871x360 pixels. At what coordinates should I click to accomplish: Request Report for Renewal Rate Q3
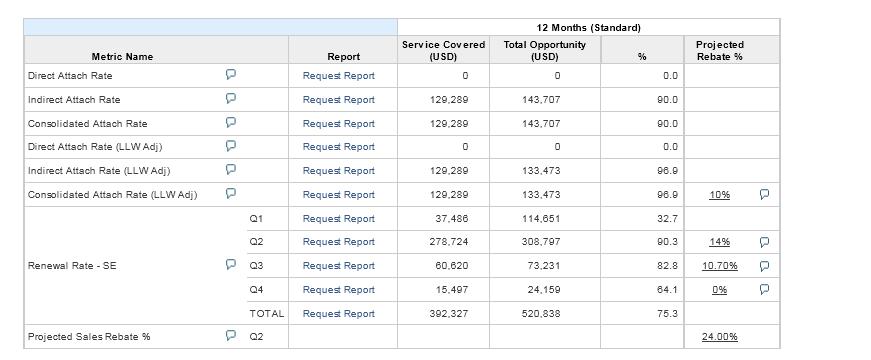click(x=339, y=266)
